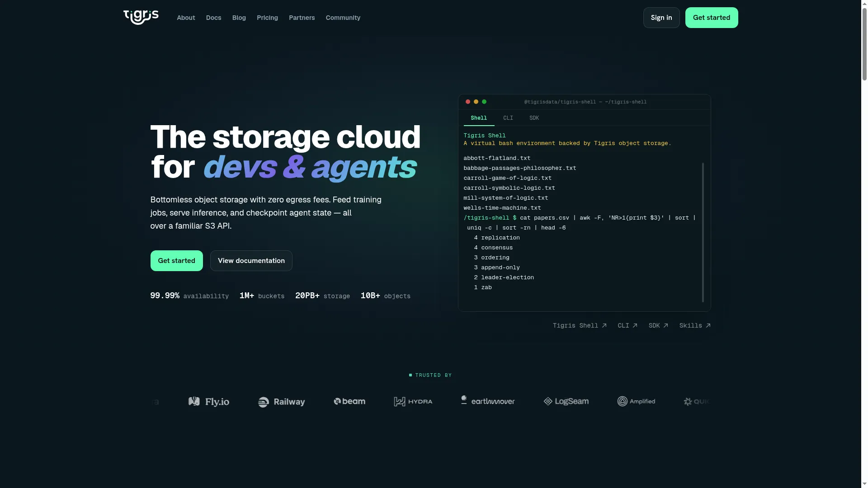The height and width of the screenshot is (488, 868).
Task: Click the '3 ordering' output line
Action: point(491,258)
